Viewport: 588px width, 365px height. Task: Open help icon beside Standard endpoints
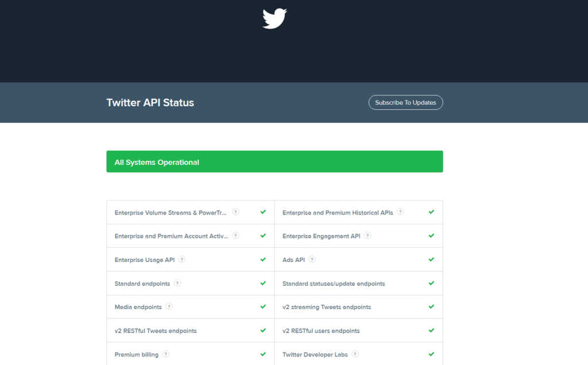(177, 283)
